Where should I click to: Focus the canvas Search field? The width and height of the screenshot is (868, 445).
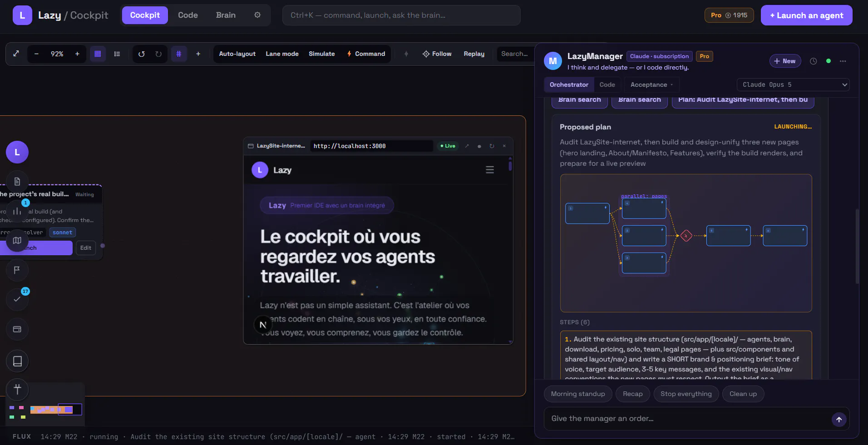click(x=516, y=54)
